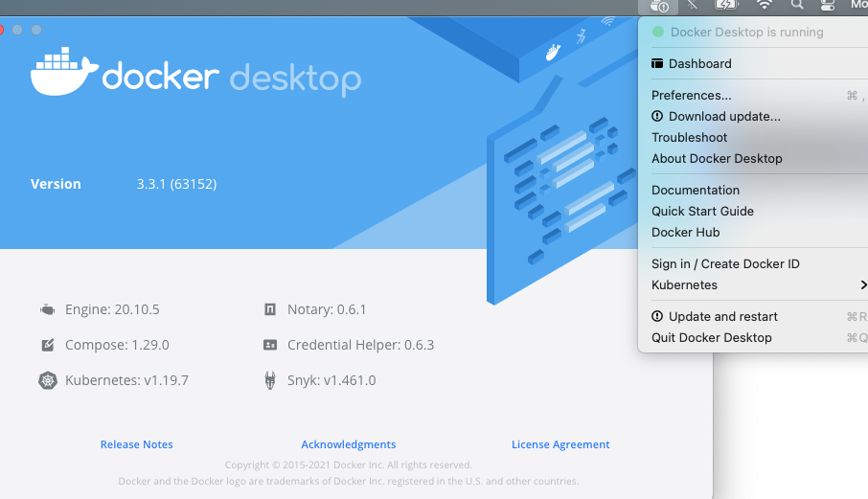Image resolution: width=868 pixels, height=499 pixels.
Task: Click the copyright 2015-2021 Docker Inc. line
Action: [x=348, y=465]
